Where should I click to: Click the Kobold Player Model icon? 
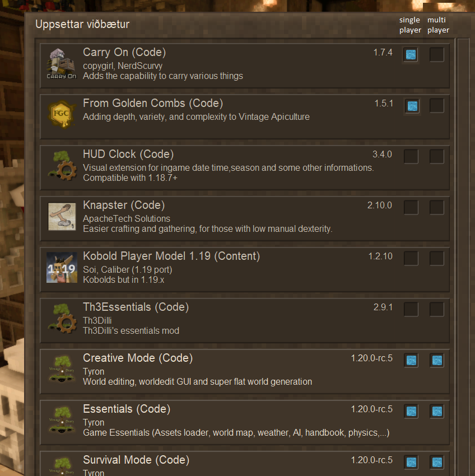pos(62,268)
